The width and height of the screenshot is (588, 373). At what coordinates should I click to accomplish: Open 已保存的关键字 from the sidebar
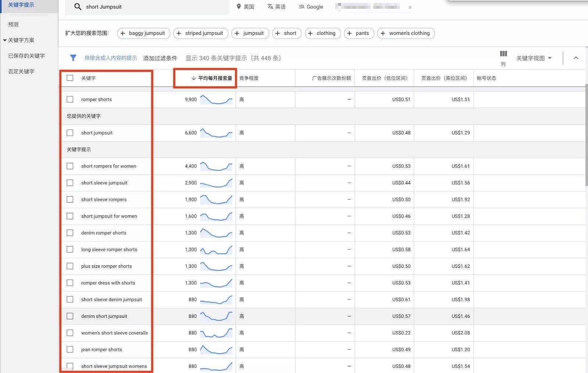click(x=26, y=55)
